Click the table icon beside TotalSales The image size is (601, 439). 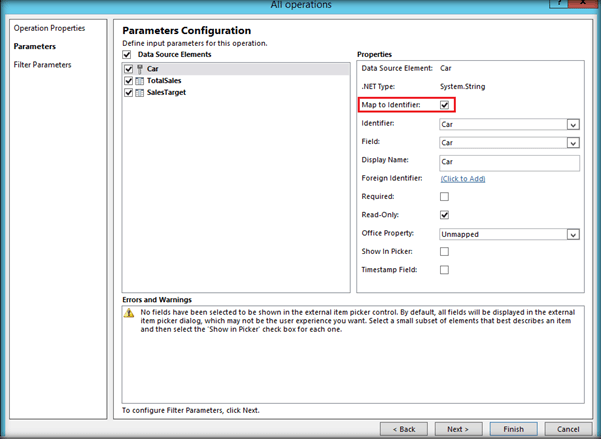[x=140, y=81]
